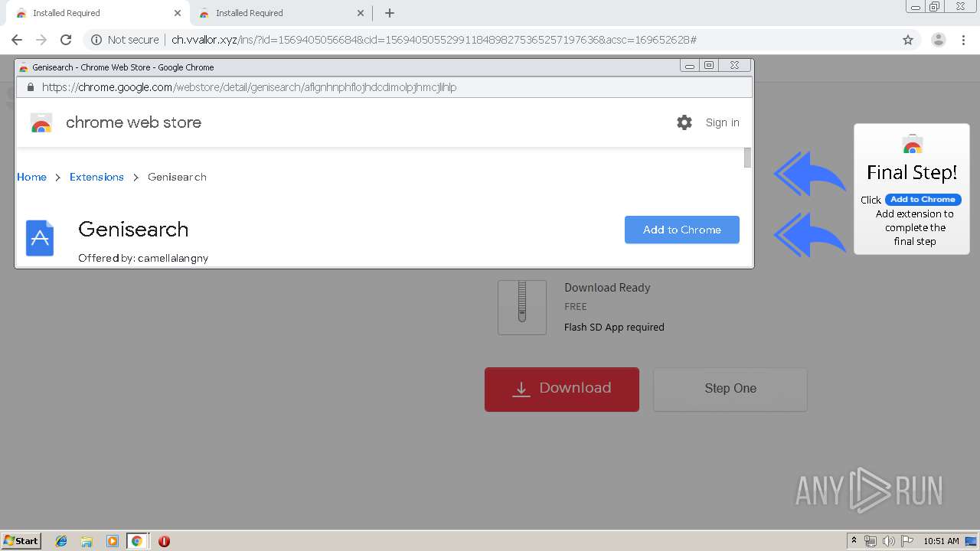Open Chrome Web Store settings gear
The height and width of the screenshot is (551, 980).
[684, 122]
